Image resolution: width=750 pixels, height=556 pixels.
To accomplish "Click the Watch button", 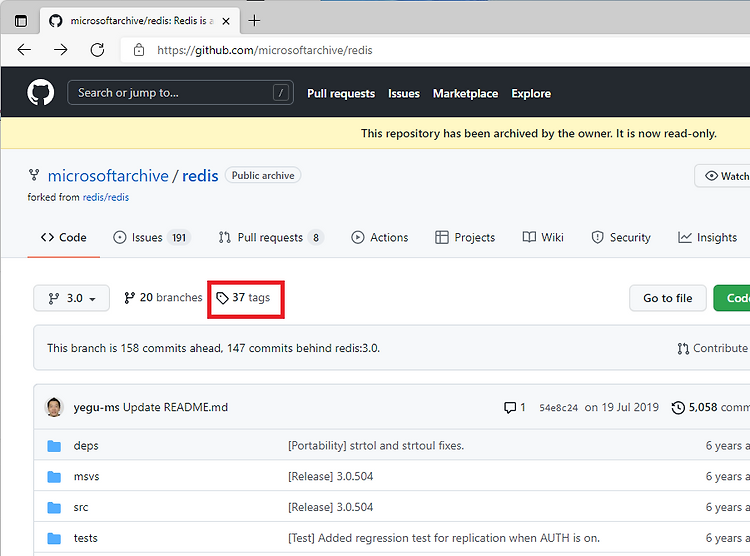I will (722, 176).
